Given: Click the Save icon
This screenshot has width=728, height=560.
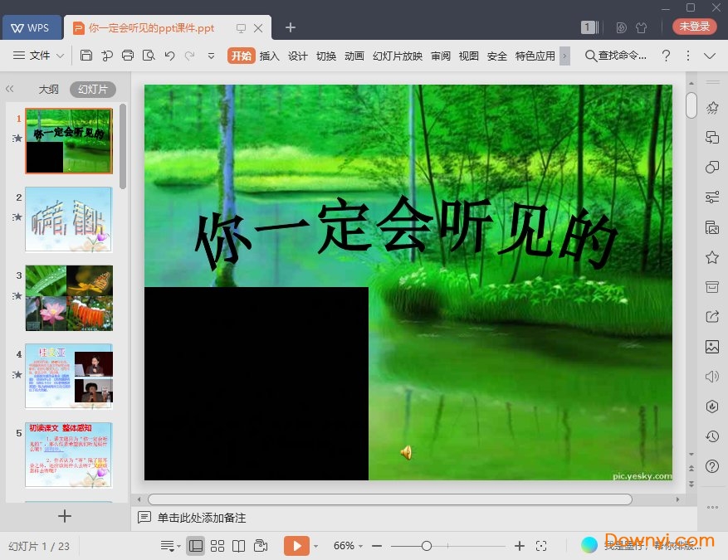Looking at the screenshot, I should click(86, 56).
